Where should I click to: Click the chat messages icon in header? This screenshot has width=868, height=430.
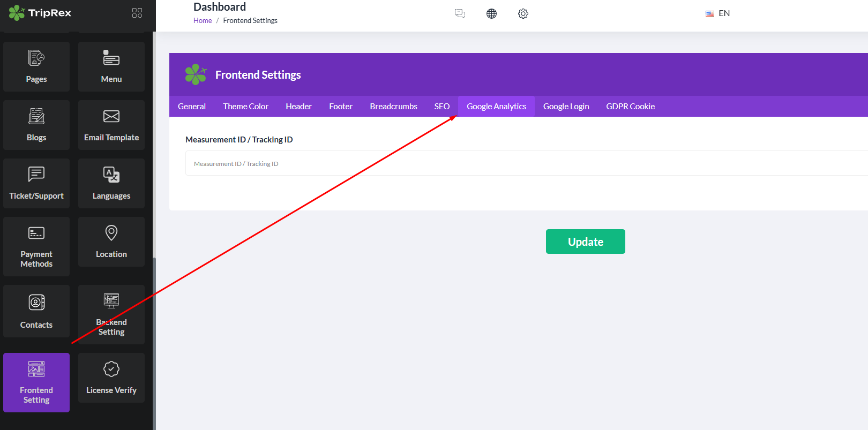pos(460,13)
